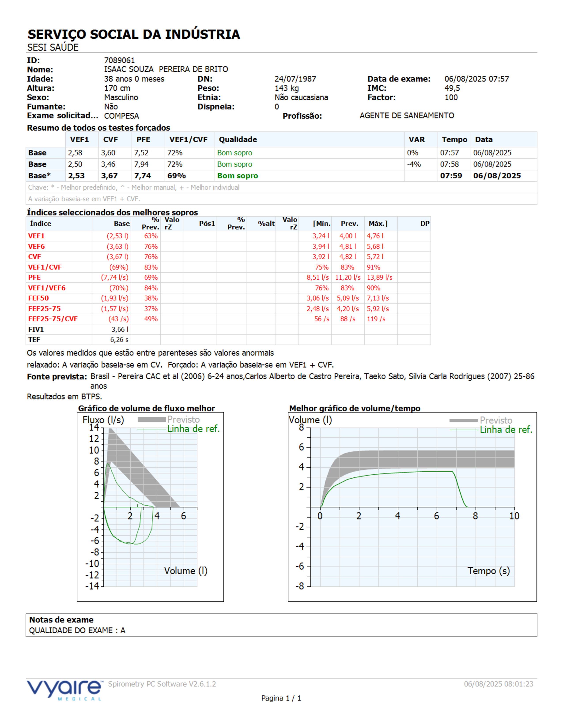563x728 pixels.
Task: Select title Gráfico de volume de fluxo melhor
Action: coord(146,408)
